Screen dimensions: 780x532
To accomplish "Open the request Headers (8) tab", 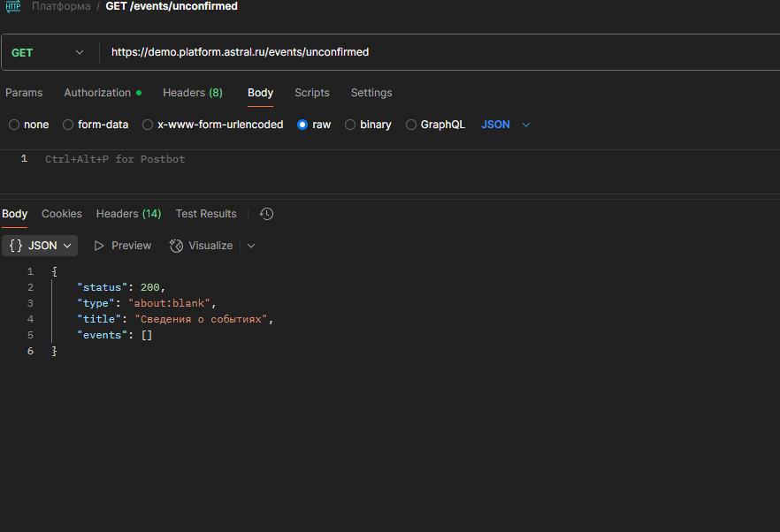I will click(193, 93).
